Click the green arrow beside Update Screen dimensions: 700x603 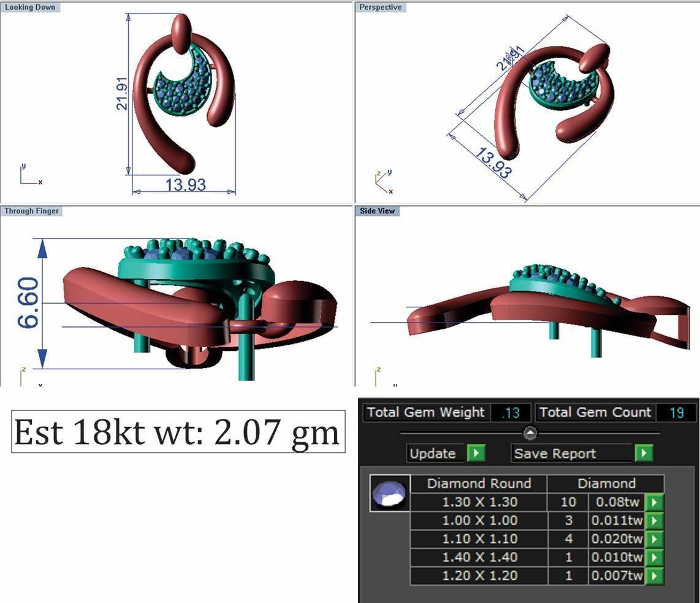coord(476,453)
